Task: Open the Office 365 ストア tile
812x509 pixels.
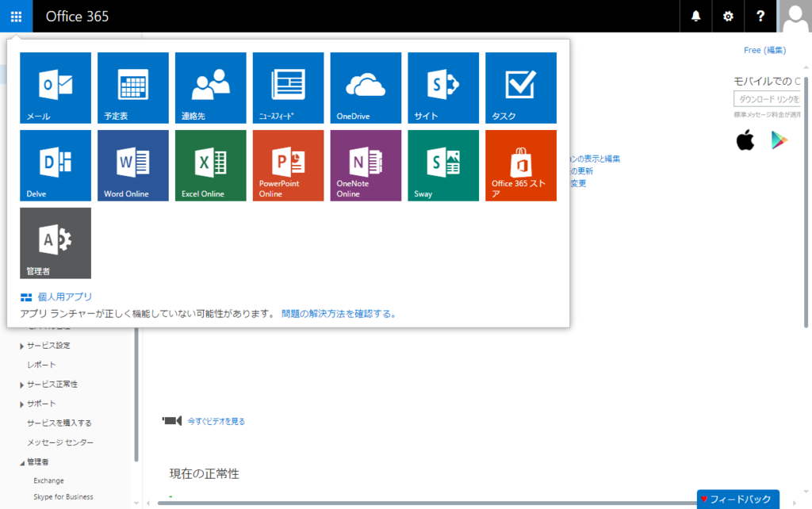Action: [x=521, y=165]
